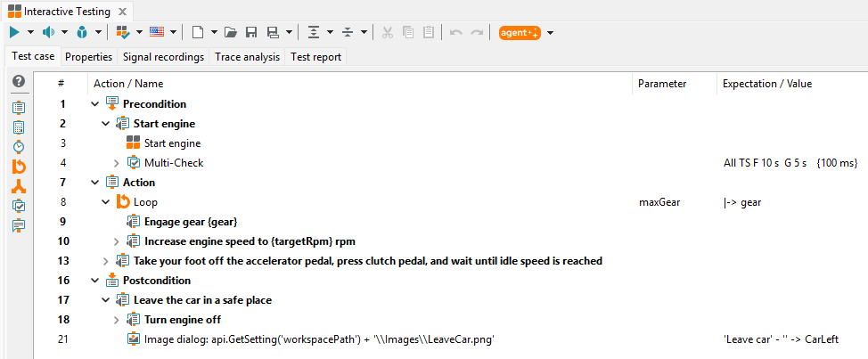Open the dropdown arrow next to flag icon

coord(173,33)
